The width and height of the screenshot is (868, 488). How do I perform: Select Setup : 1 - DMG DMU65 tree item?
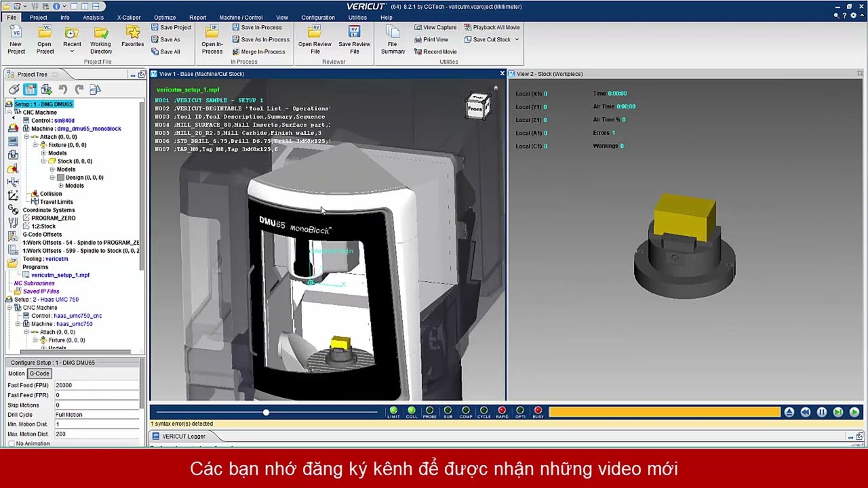(x=43, y=104)
